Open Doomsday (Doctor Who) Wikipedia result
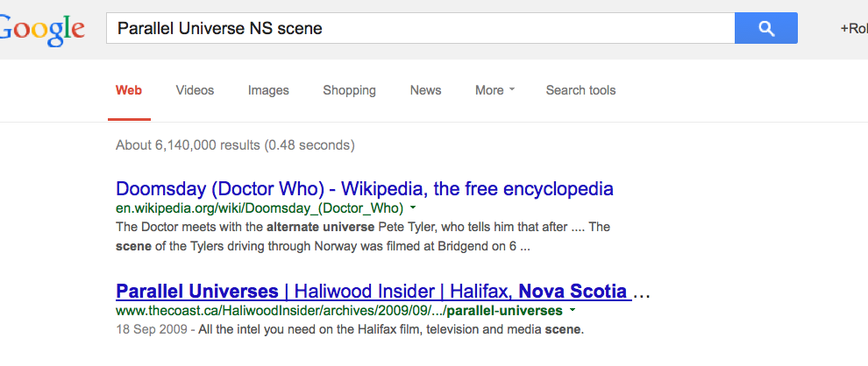Viewport: 868px width, 366px height. (x=365, y=189)
